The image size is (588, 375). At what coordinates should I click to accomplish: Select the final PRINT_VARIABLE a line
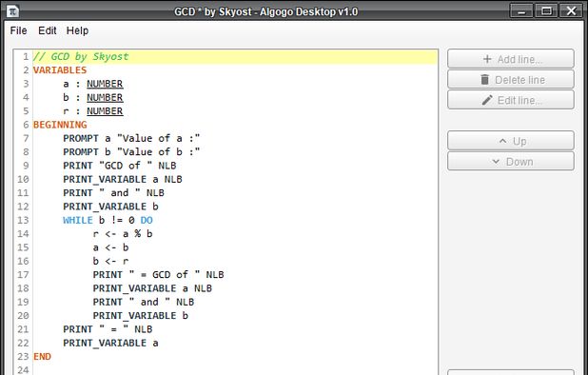[235, 343]
